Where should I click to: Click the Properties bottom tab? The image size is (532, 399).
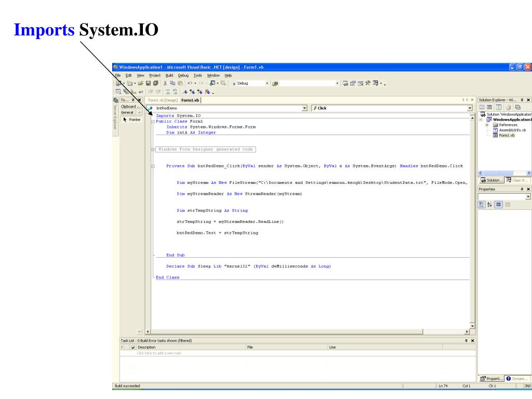[x=491, y=379]
